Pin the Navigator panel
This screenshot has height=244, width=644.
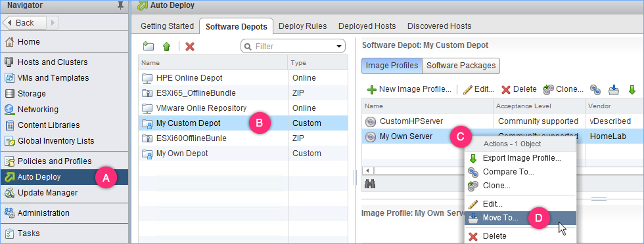click(120, 5)
